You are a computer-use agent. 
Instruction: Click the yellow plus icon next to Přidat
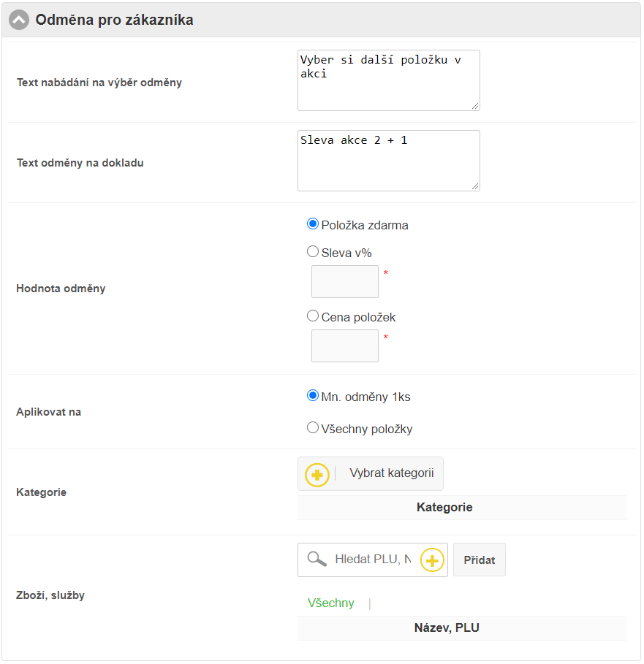tap(432, 560)
